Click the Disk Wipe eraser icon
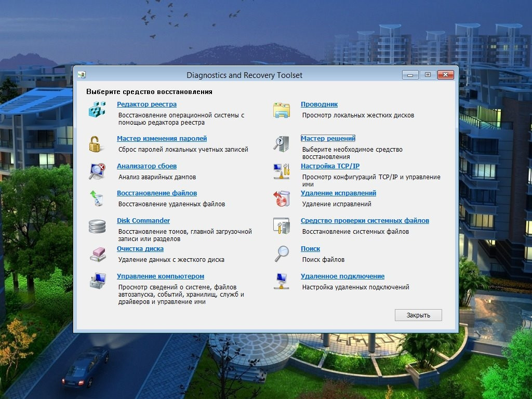 [x=98, y=254]
